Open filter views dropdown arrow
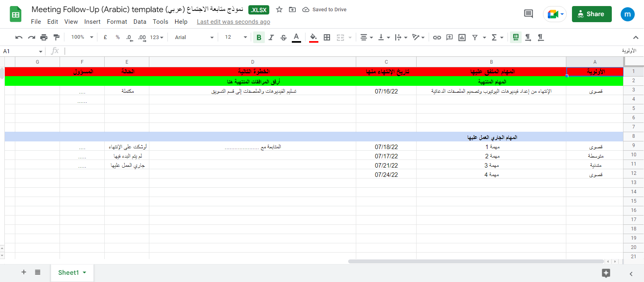 coord(484,37)
